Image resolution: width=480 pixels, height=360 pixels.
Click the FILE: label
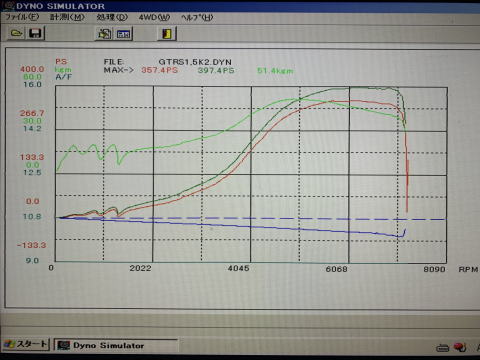click(x=114, y=62)
